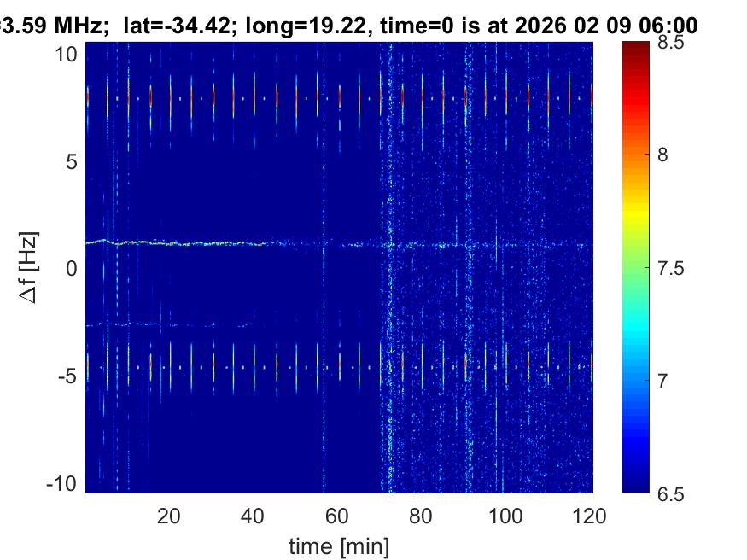The width and height of the screenshot is (747, 560).
Task: Click the y-axis tick label -5
Action: [68, 376]
